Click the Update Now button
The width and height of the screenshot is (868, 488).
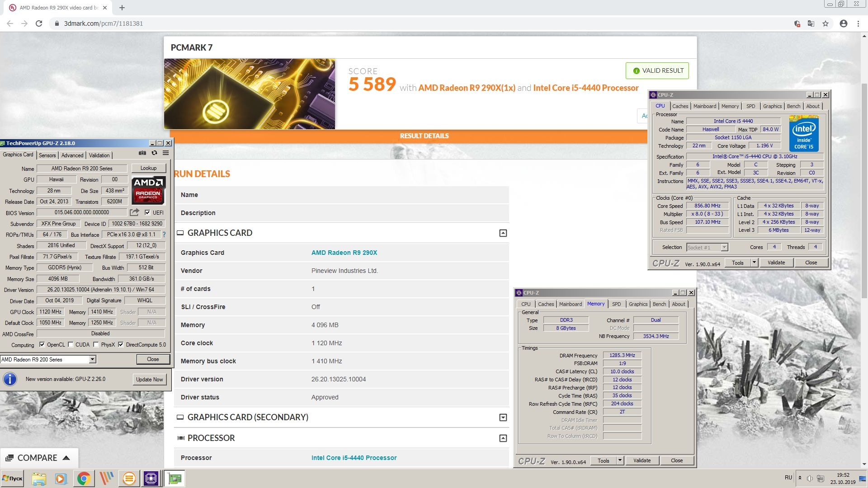pos(150,380)
